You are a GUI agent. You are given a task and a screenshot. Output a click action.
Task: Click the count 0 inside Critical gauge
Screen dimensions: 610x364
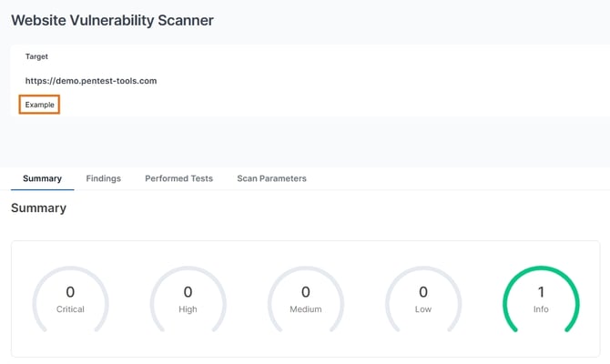point(70,292)
